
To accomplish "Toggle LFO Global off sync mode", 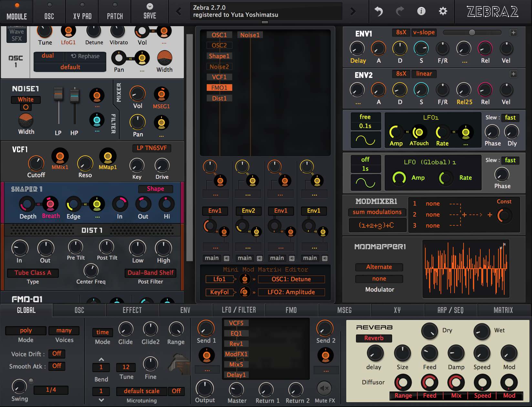I will coord(365,159).
